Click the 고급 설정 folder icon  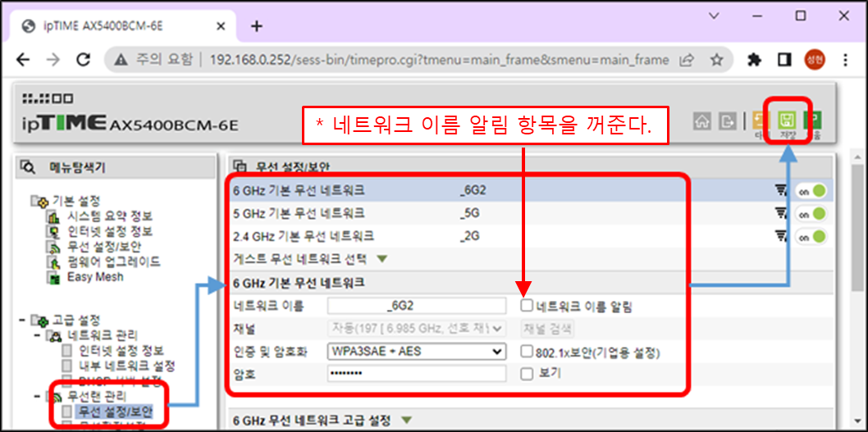[40, 320]
